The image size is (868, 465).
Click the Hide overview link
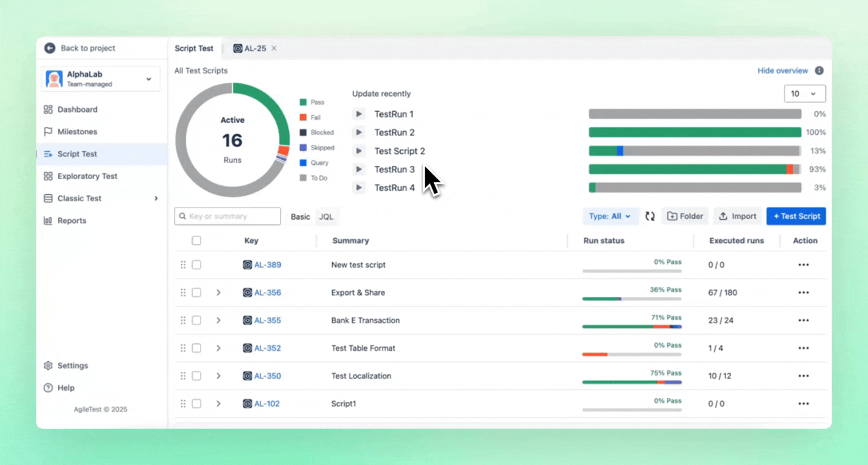click(x=783, y=70)
